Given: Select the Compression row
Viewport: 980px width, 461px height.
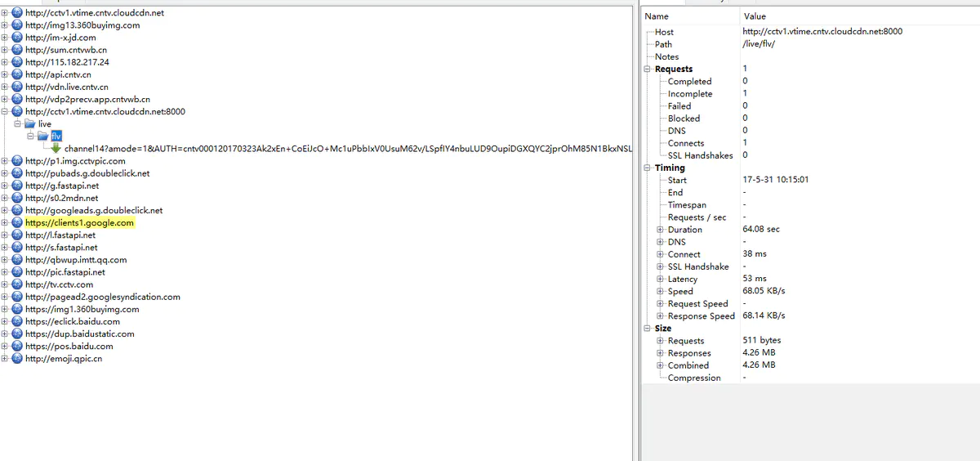Looking at the screenshot, I should click(x=810, y=378).
